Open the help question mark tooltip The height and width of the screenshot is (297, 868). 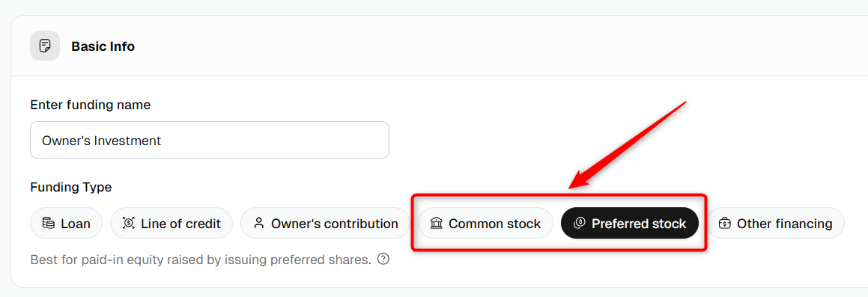coord(383,259)
